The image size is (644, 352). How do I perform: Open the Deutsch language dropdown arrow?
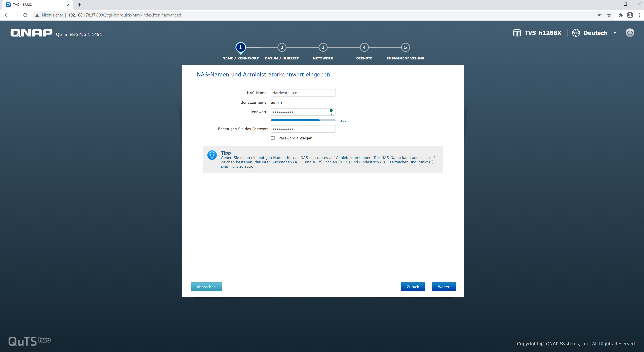[x=615, y=33]
